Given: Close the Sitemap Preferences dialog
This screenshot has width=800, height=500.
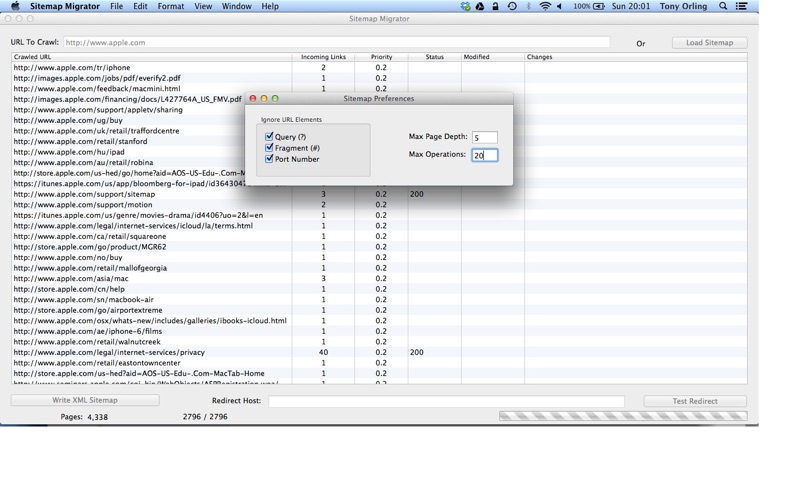Looking at the screenshot, I should pyautogui.click(x=253, y=98).
